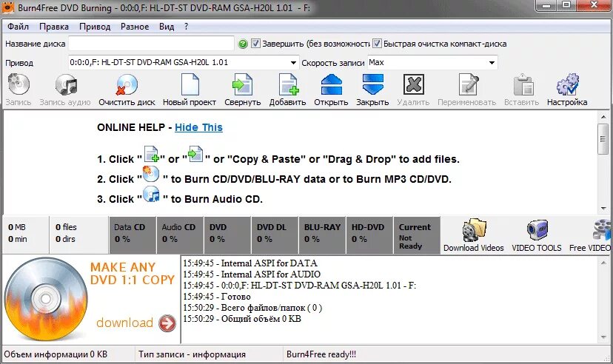The width and height of the screenshot is (613, 364).
Task: Click green confirm icon next to disc name
Action: (x=243, y=44)
